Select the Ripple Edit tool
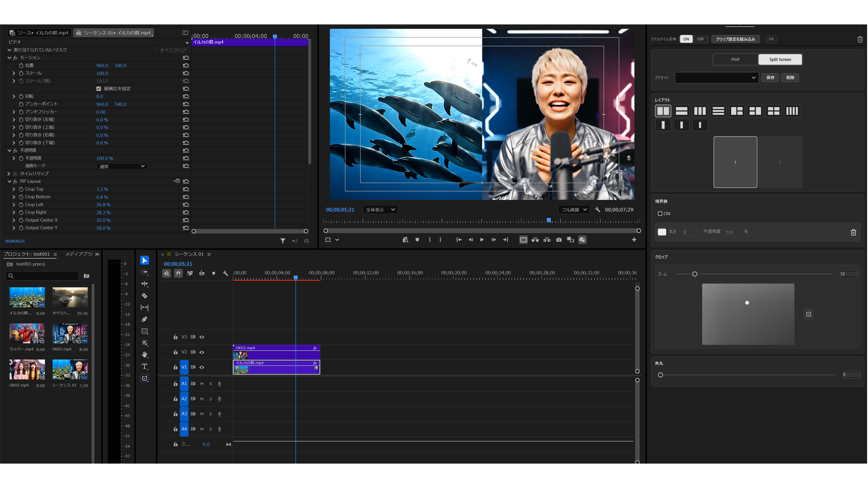Screen dimensions: 868x488 pos(145,284)
